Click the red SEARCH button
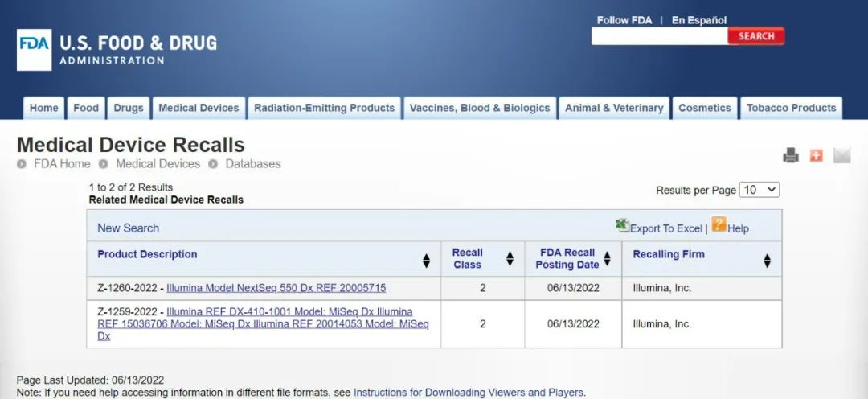The width and height of the screenshot is (868, 399). tap(756, 36)
